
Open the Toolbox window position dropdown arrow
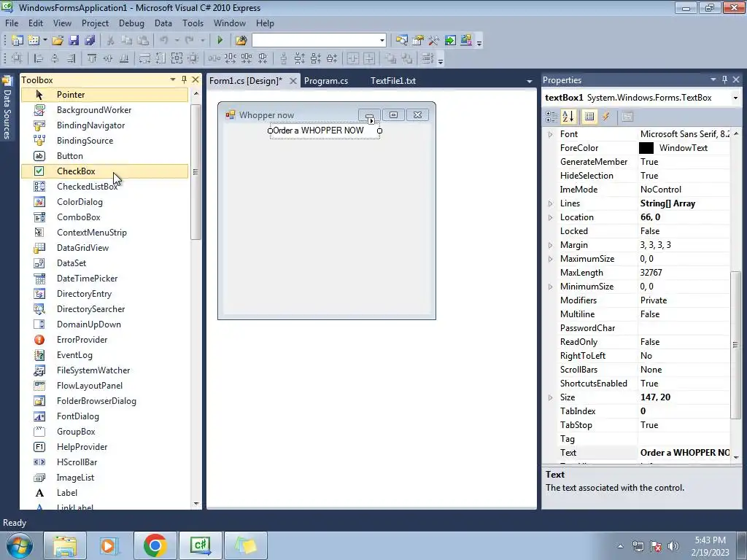173,79
